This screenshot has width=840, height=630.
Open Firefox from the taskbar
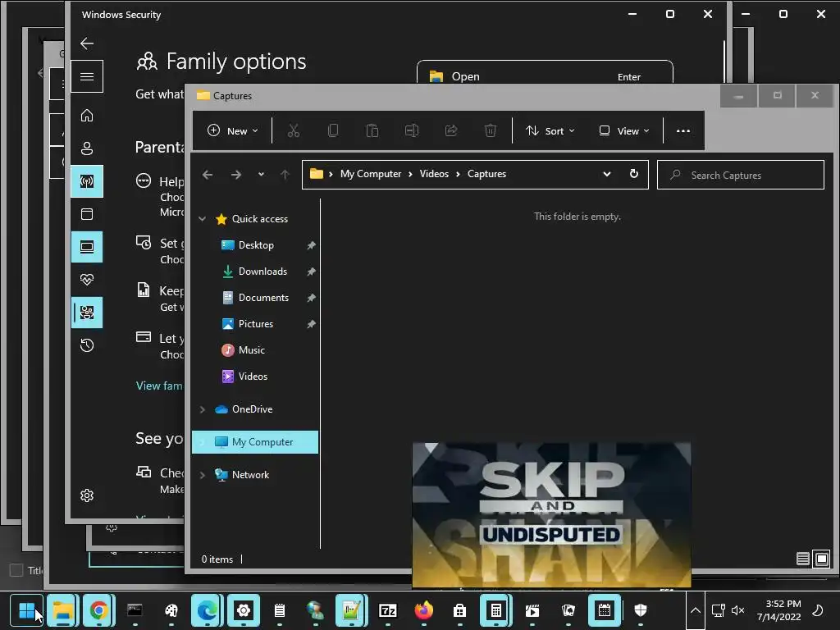coord(424,610)
